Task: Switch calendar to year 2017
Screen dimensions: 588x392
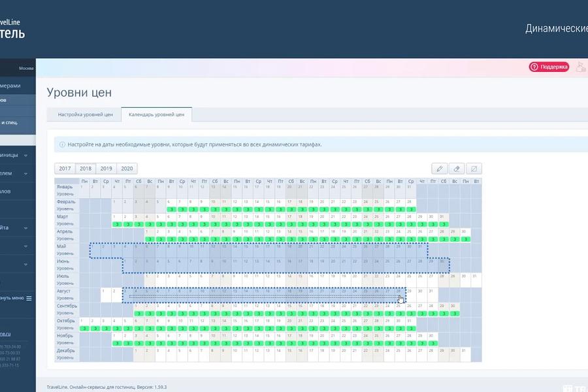Action: click(x=65, y=168)
